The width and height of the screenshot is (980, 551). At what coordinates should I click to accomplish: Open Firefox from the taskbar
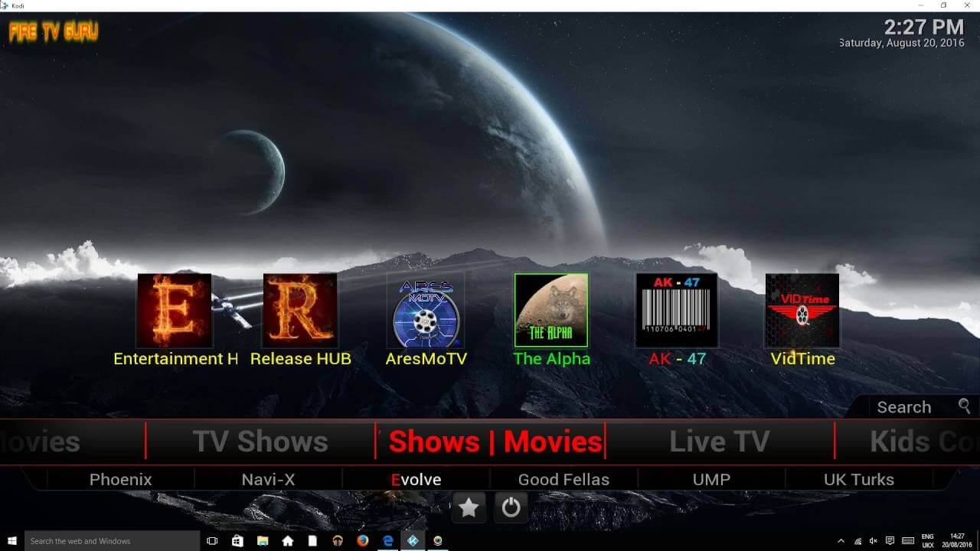click(363, 541)
